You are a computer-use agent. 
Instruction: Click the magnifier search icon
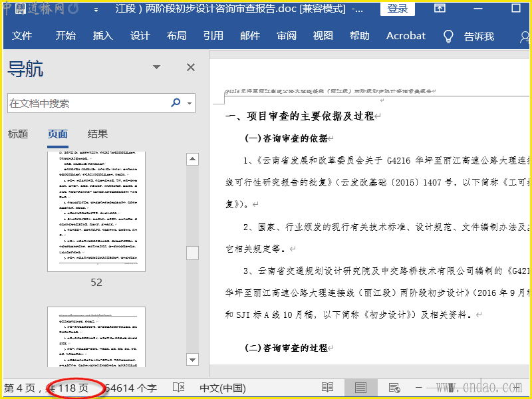(176, 102)
